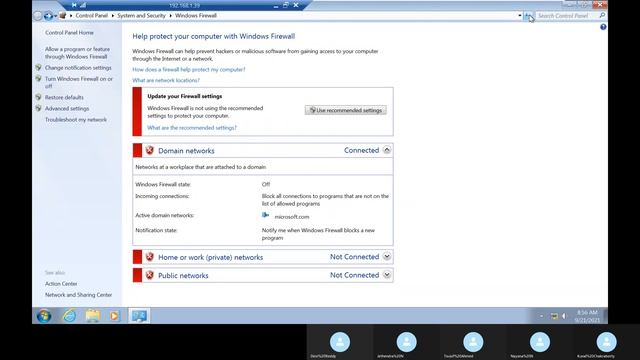The width and height of the screenshot is (640, 360).
Task: Click the search magnifier icon
Action: pos(602,16)
